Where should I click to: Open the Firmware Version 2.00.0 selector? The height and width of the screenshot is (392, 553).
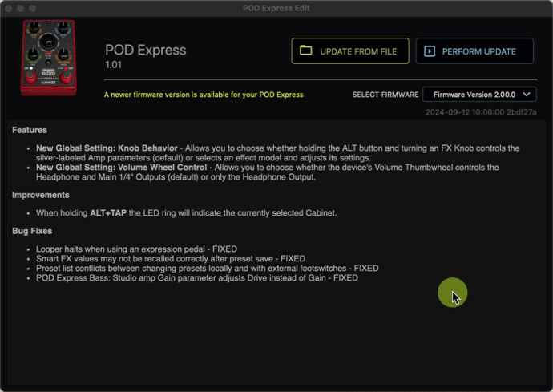(479, 95)
